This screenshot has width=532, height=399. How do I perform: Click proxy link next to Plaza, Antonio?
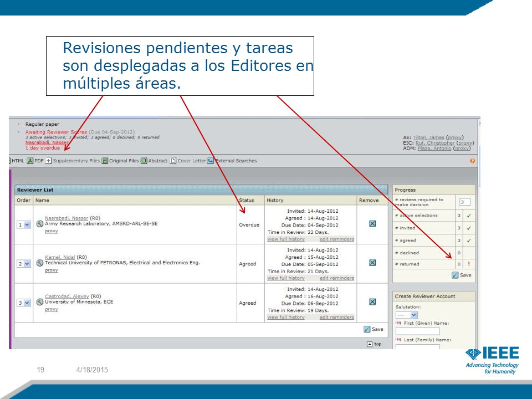tap(462, 149)
